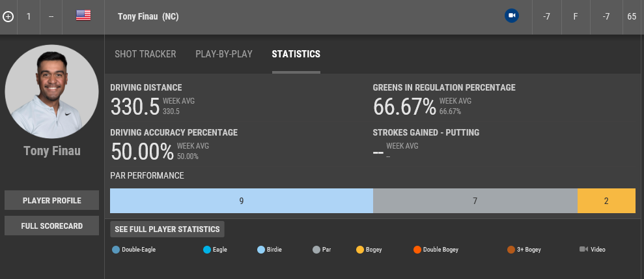Viewport: 644px width, 279px height.
Task: Click the yellow bogey bar segment
Action: coord(606,201)
